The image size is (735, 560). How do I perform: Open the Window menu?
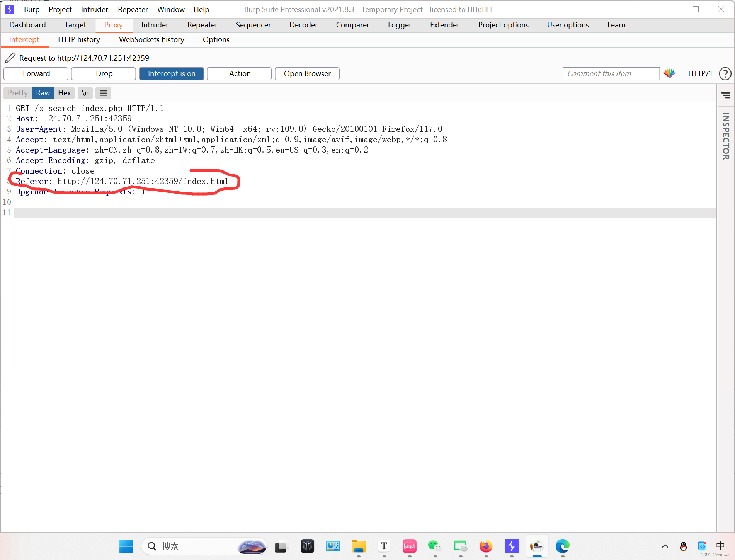(171, 9)
